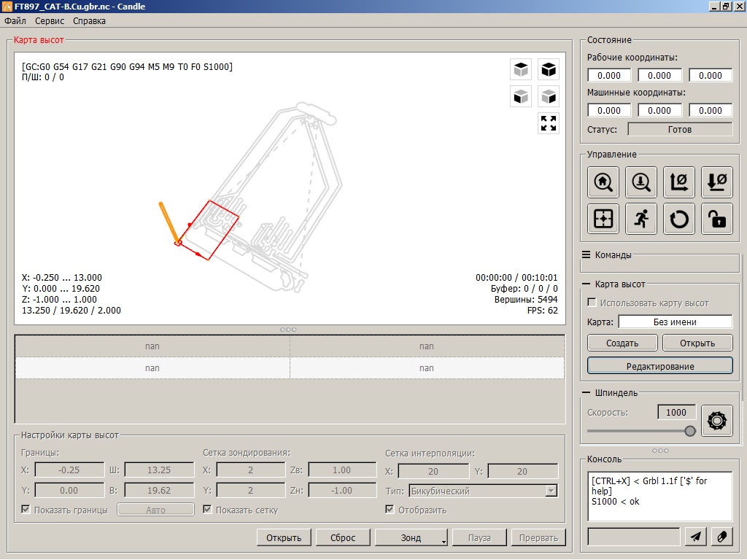Click the 'Пауза' button
This screenshot has width=747, height=560.
pos(479,537)
